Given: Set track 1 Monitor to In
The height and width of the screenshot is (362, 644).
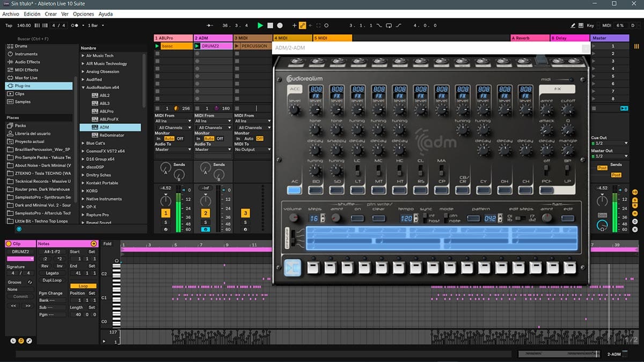Looking at the screenshot, I should [158, 138].
